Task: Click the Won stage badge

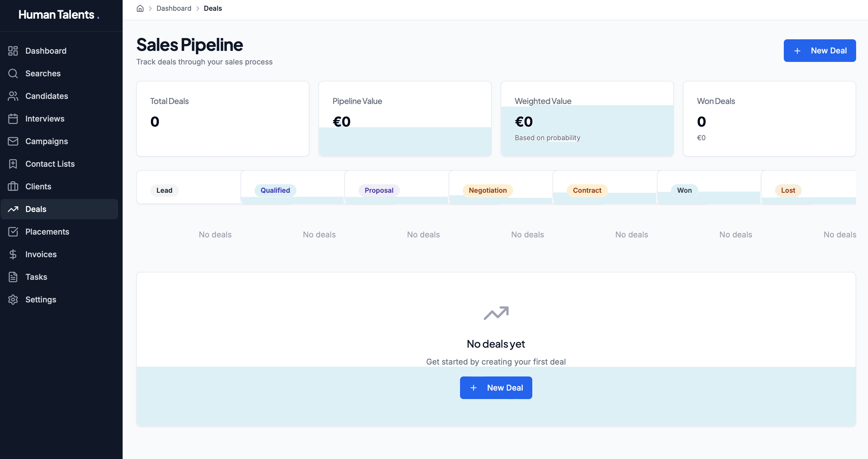Action: [684, 190]
